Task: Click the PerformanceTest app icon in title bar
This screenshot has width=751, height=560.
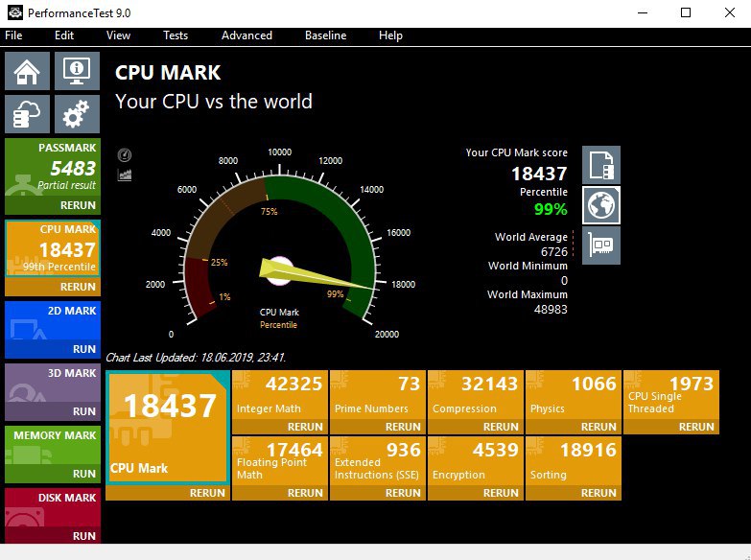Action: pyautogui.click(x=14, y=12)
